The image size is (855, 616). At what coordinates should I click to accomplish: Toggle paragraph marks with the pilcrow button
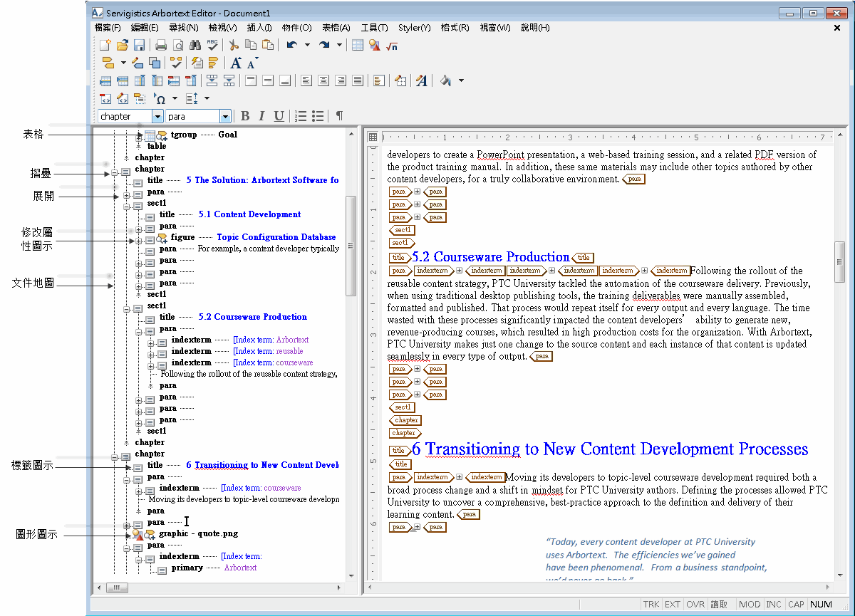(339, 116)
